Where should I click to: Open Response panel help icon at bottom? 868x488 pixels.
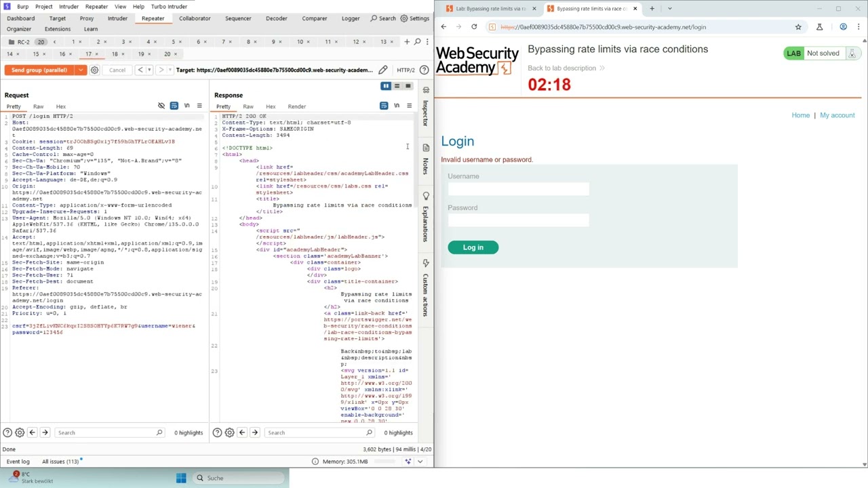(217, 432)
